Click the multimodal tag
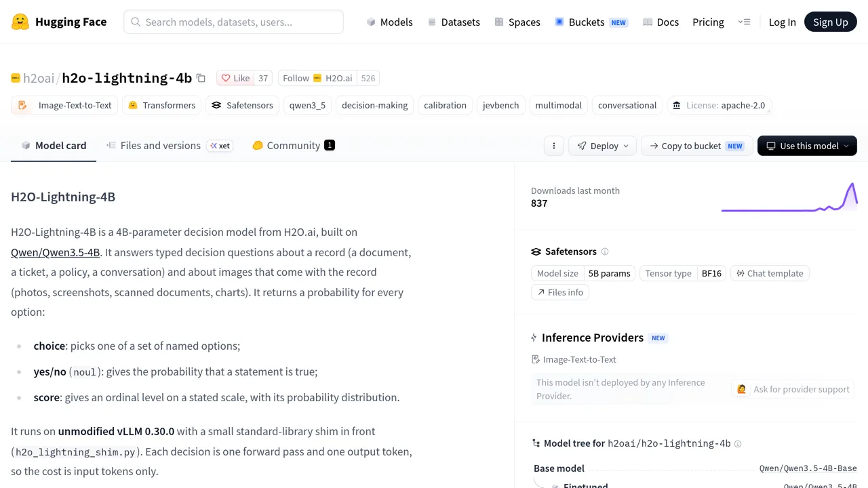Viewport: 868px width, 488px height. click(558, 105)
